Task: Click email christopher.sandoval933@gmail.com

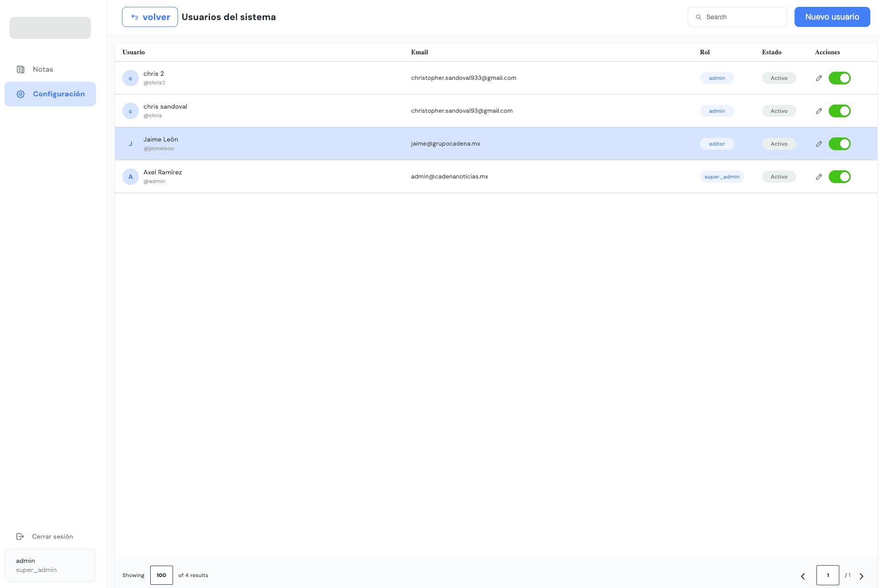Action: pyautogui.click(x=463, y=78)
